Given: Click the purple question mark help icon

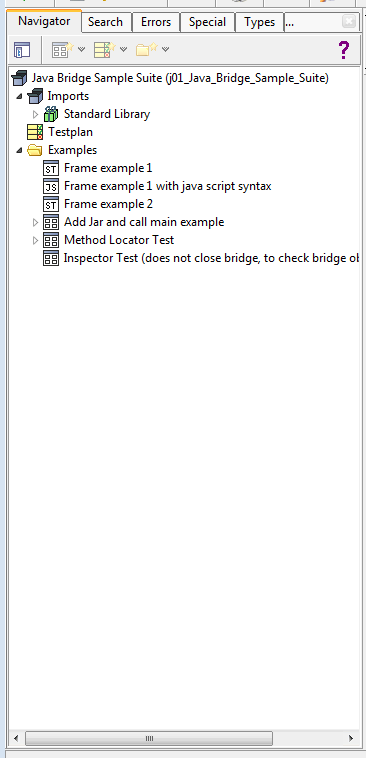Looking at the screenshot, I should pos(343,50).
